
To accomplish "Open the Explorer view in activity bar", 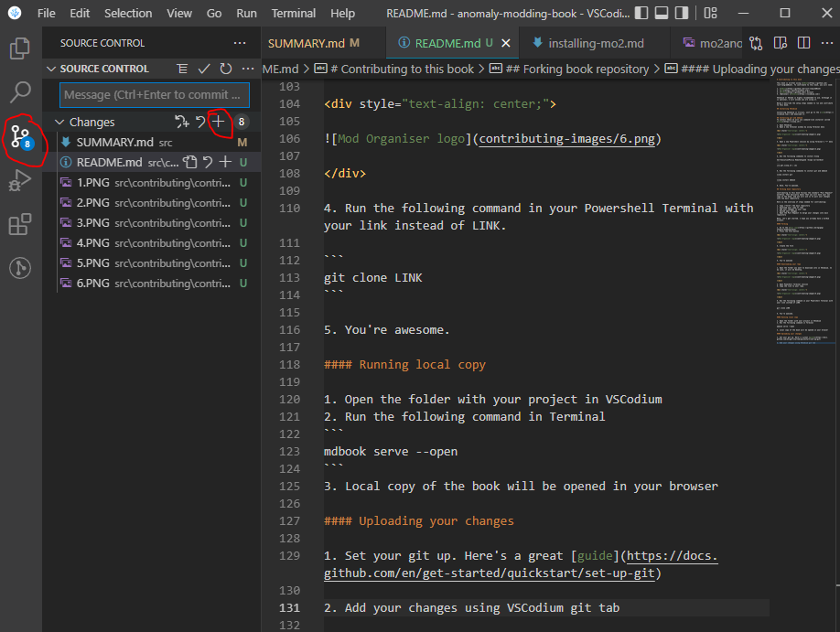I will tap(20, 48).
